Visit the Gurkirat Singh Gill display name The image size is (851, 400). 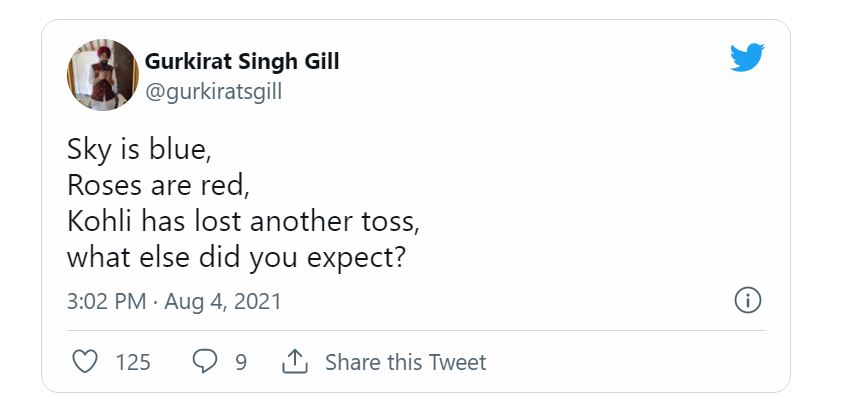coord(242,62)
